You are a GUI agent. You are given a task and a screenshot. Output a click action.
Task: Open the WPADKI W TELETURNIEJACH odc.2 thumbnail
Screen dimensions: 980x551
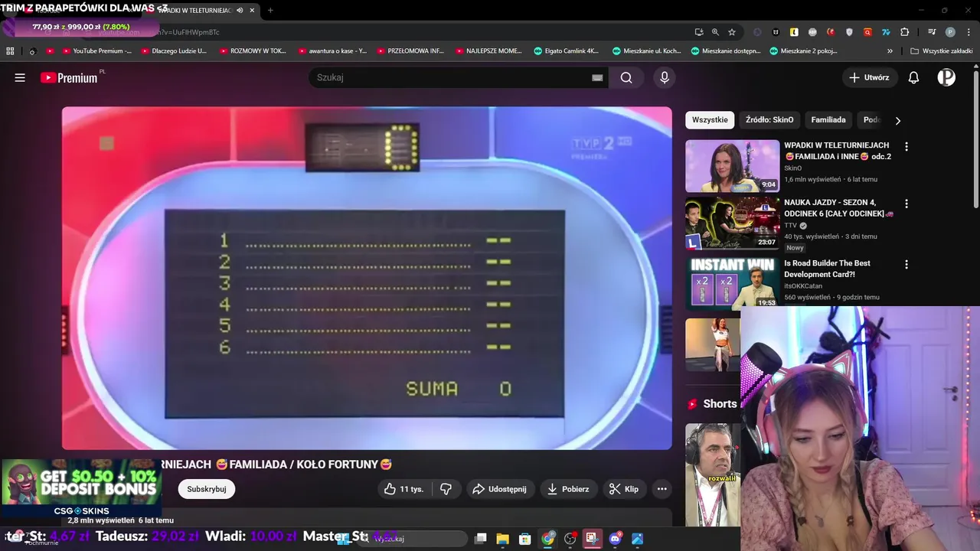[x=732, y=165]
